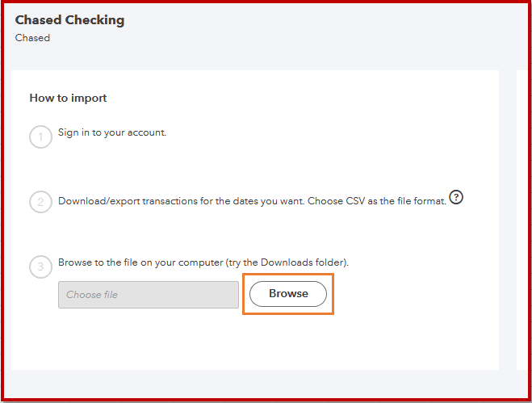
Task: Click the step 3 circle icon
Action: pyautogui.click(x=40, y=267)
